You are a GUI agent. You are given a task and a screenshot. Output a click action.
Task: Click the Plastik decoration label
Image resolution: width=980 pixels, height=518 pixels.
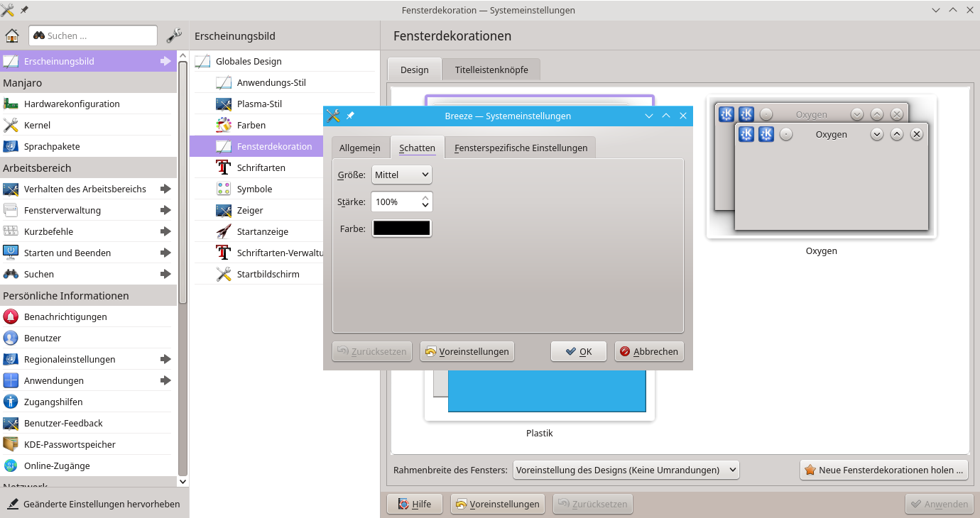(x=540, y=433)
